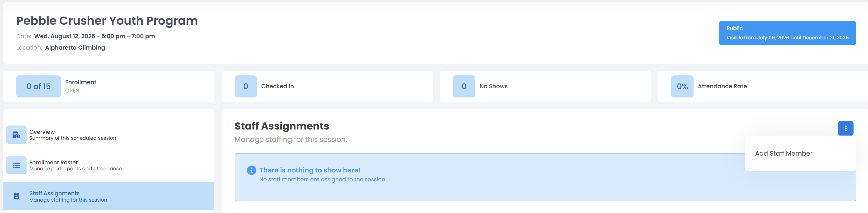This screenshot has width=868, height=213.
Task: Click the Checked In count badge
Action: pyautogui.click(x=246, y=87)
